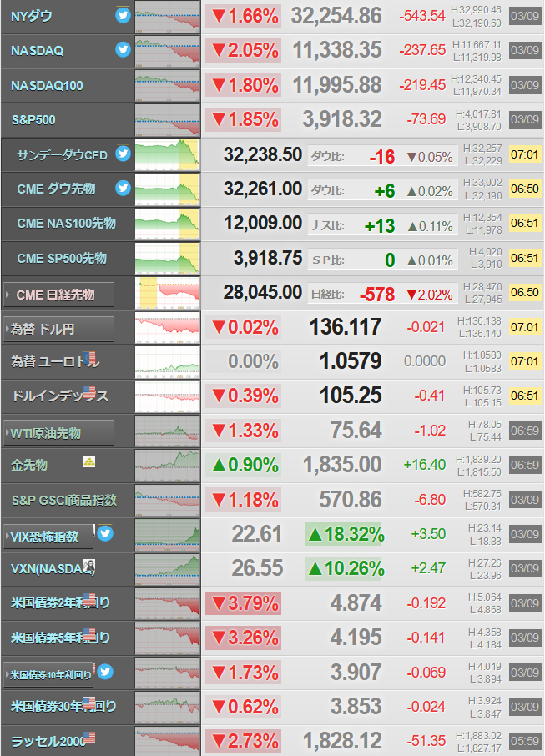Click the Twitter icon next to VIX恐怖指数
545x756 pixels.
tap(105, 533)
